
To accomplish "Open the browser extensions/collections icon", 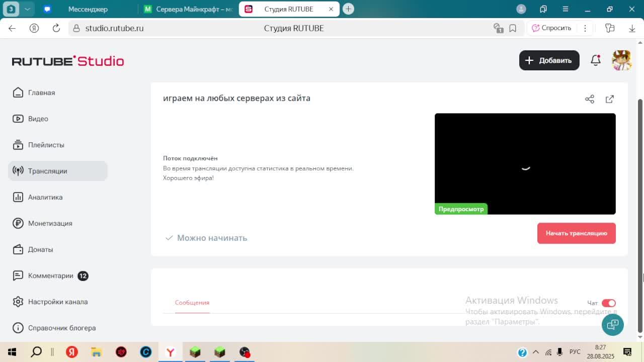I will click(x=610, y=28).
